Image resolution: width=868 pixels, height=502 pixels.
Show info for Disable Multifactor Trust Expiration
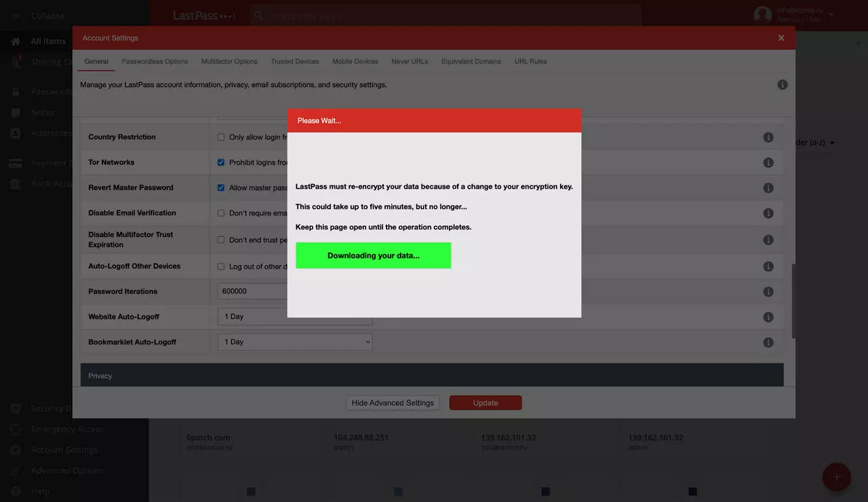(x=768, y=239)
